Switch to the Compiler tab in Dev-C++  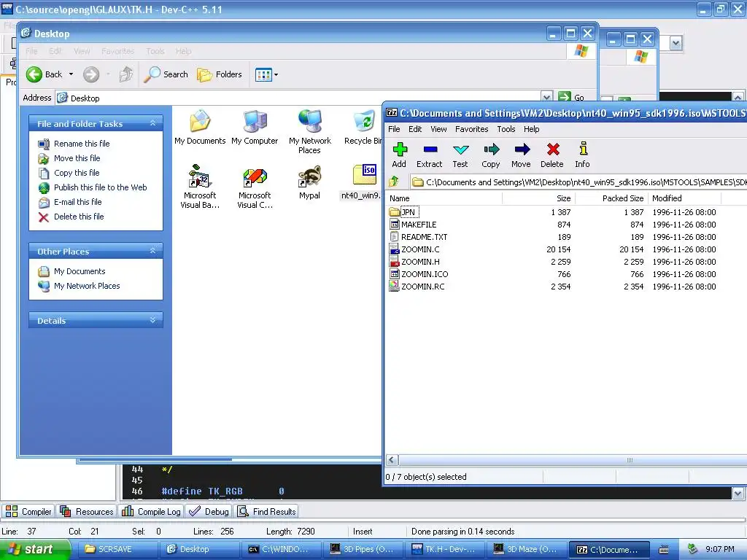coord(28,511)
